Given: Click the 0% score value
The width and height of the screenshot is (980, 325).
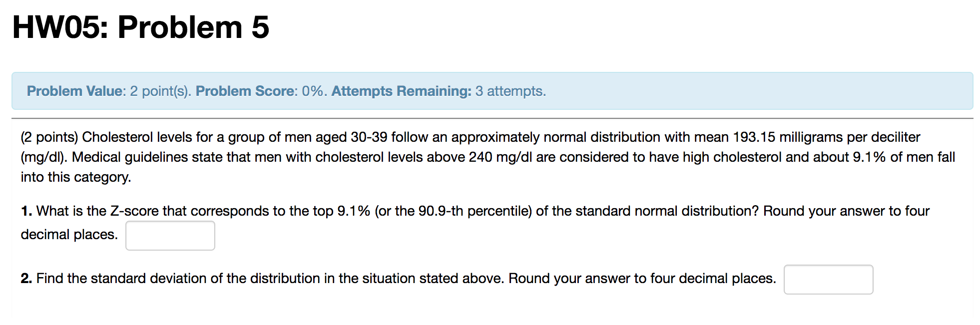Looking at the screenshot, I should pos(310,91).
